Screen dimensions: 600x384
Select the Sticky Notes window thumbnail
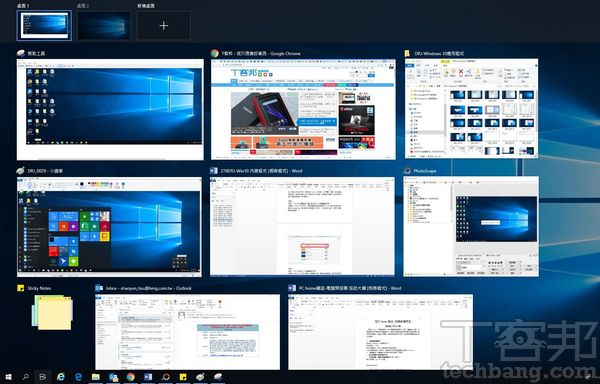click(x=52, y=312)
